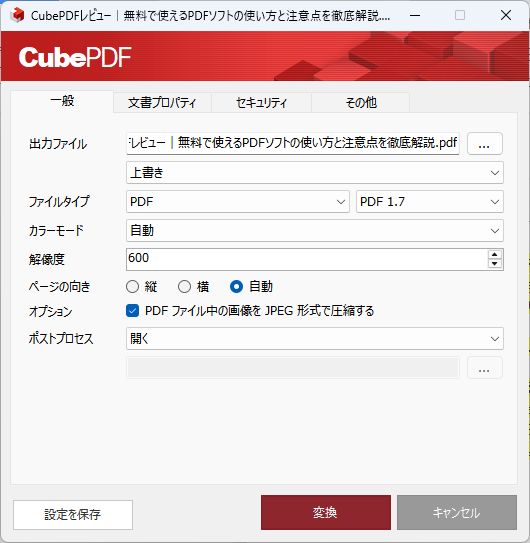This screenshot has width=530, height=543.
Task: Open the カラーモード 自動 dropdown
Action: 315,231
